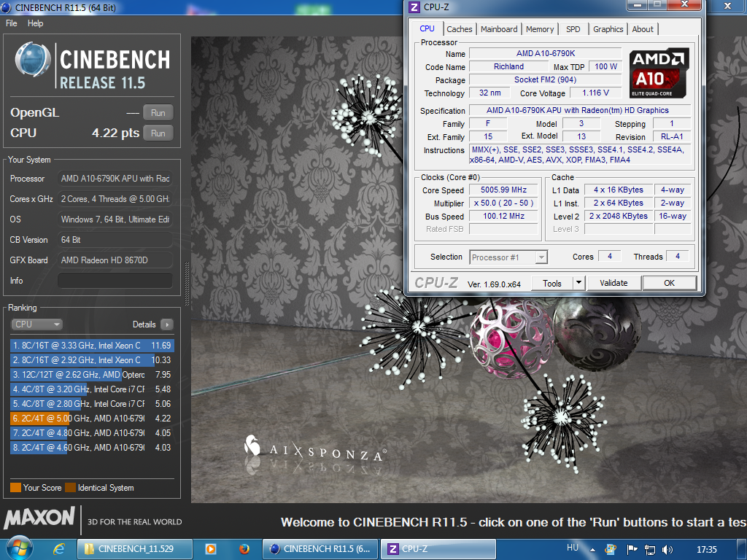
Task: Launch Firefox from the taskbar
Action: pos(244,549)
